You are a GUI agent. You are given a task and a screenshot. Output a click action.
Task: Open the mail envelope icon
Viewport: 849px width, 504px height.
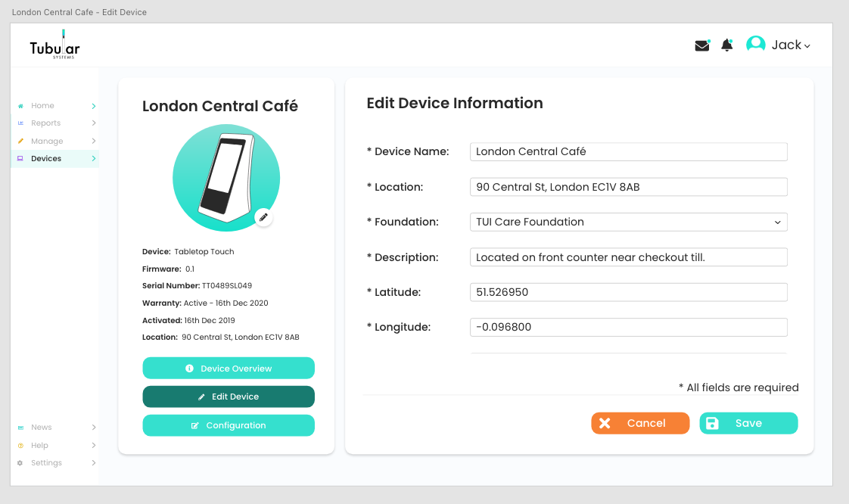point(702,45)
